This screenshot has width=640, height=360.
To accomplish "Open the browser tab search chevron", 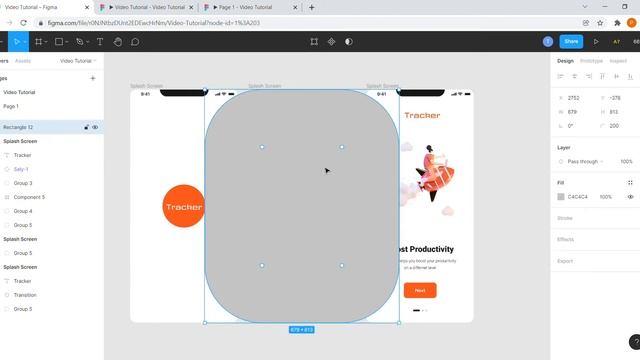I will pyautogui.click(x=585, y=7).
